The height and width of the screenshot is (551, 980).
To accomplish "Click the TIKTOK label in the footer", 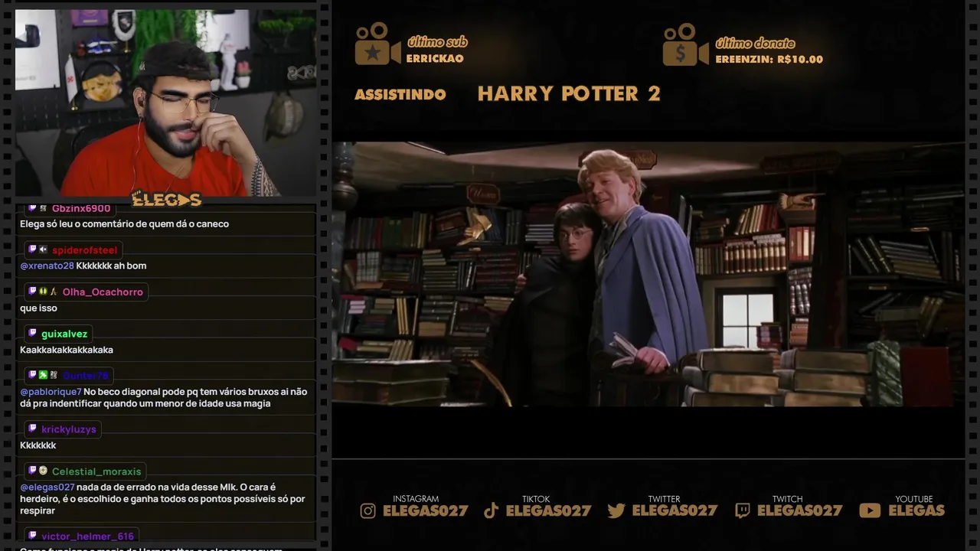I will point(536,499).
